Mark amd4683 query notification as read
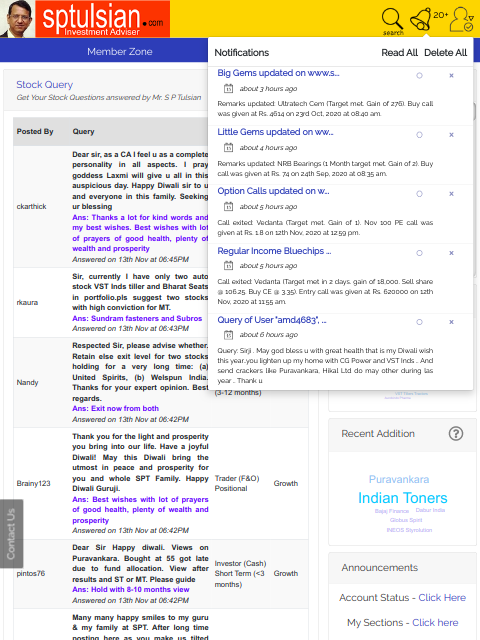Screen dimensions: 480x640 [419, 322]
